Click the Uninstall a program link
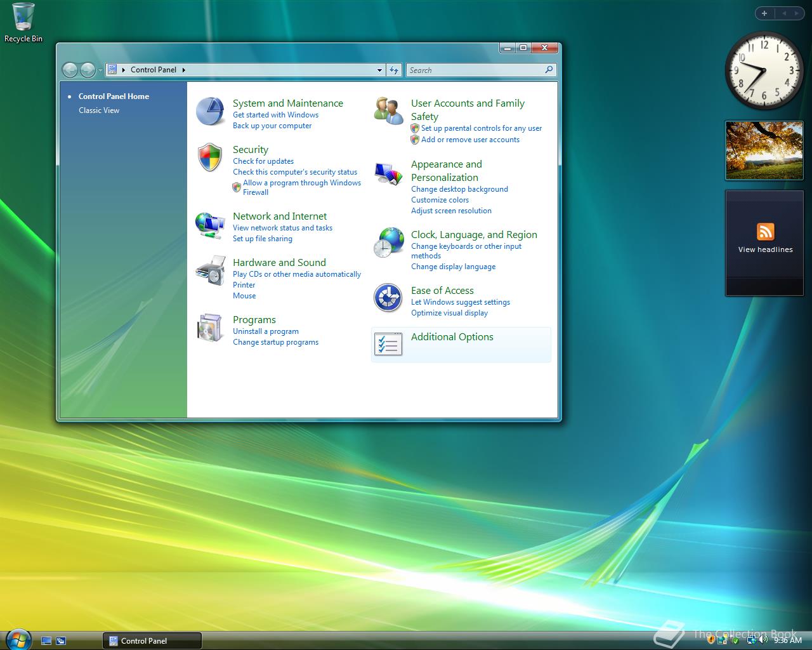The height and width of the screenshot is (650, 812). 265,331
